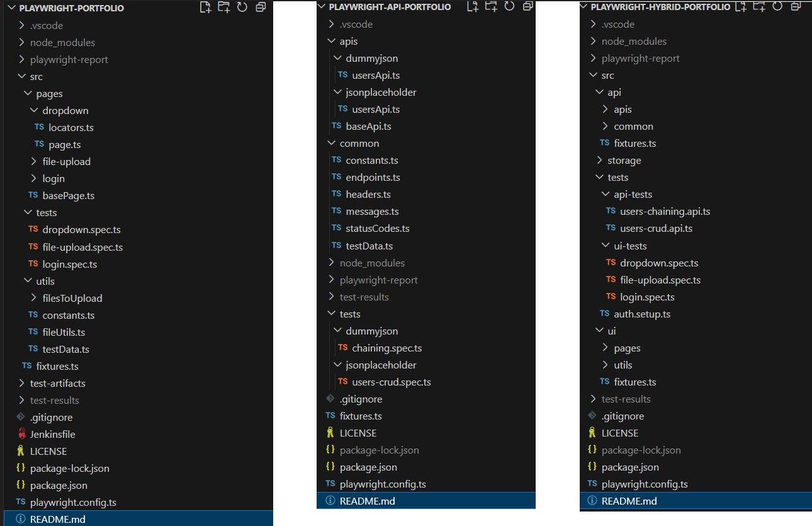The height and width of the screenshot is (526, 812).
Task: Select the endpoints.ts file
Action: click(x=373, y=177)
